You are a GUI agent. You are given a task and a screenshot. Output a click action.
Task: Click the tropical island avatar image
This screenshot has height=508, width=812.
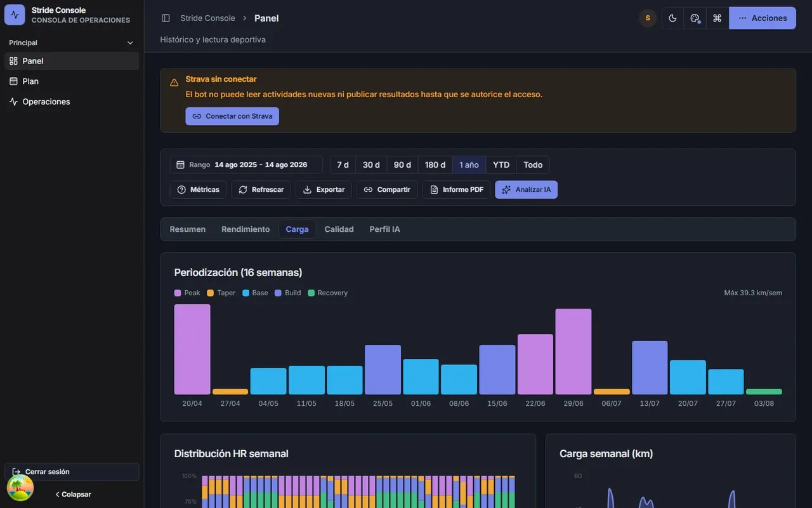[20, 488]
